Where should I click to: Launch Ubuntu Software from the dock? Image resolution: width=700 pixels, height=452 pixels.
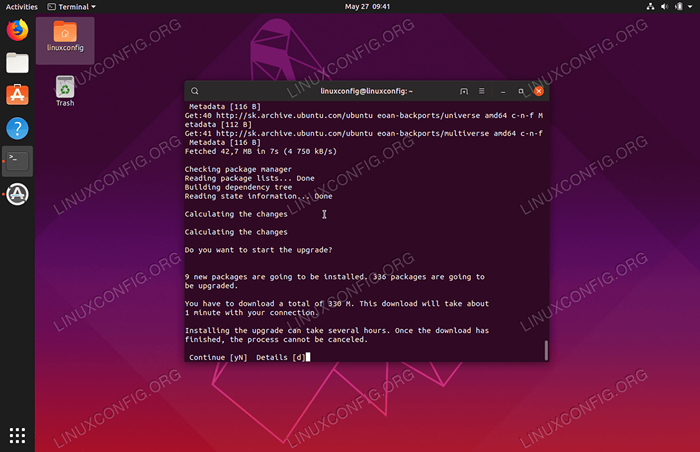17,96
